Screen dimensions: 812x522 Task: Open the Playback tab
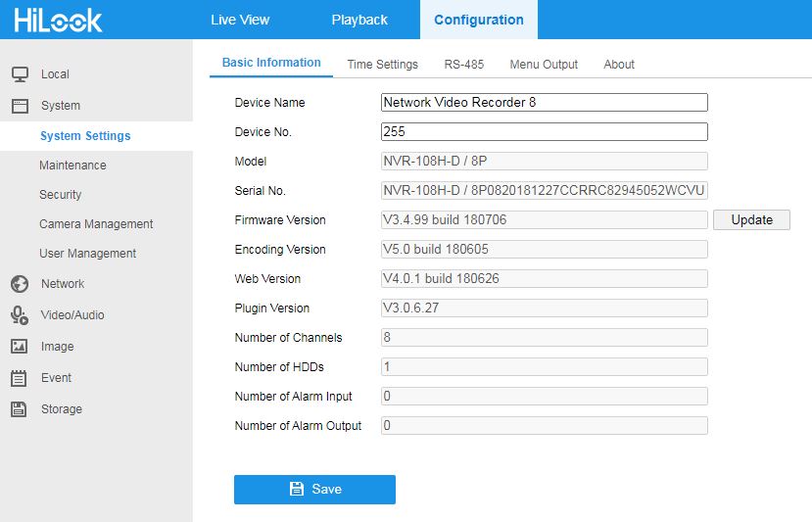359,20
